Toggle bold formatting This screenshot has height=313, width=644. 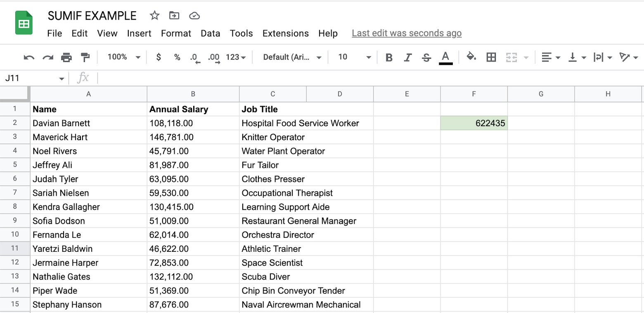tap(388, 57)
